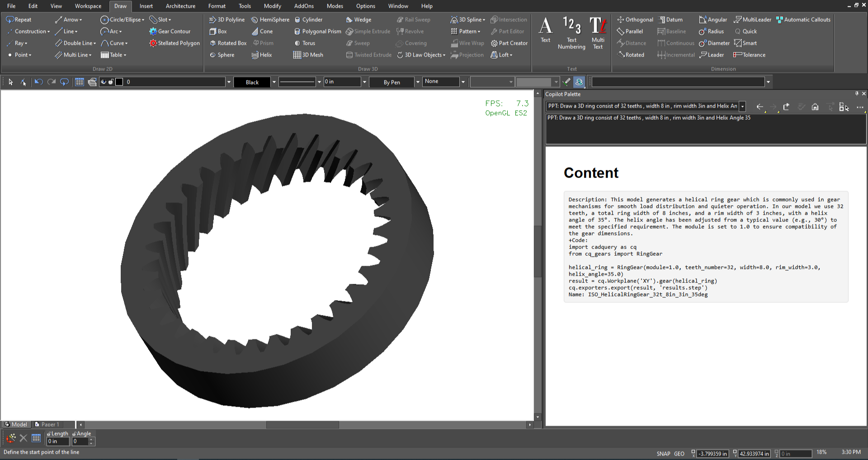Launch the Part Creator tool
The image size is (868, 460).
pos(509,43)
